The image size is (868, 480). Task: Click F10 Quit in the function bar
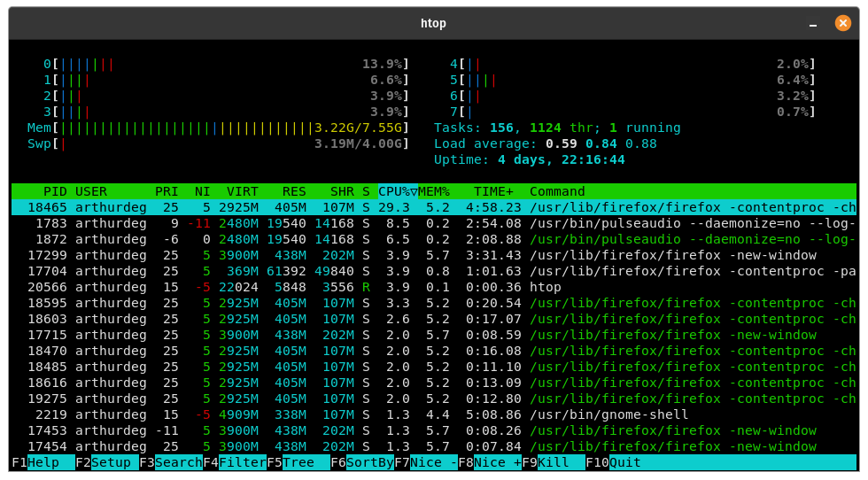point(613,462)
